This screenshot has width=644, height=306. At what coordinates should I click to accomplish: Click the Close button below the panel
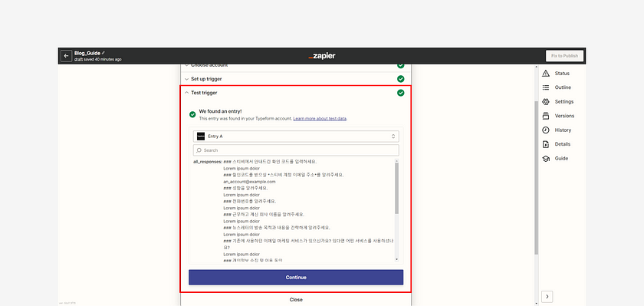tap(296, 300)
